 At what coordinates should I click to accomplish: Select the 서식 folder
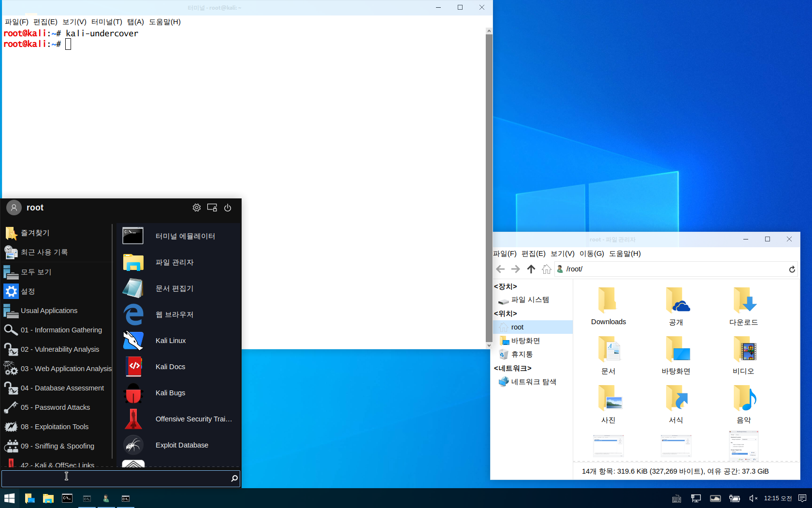click(676, 404)
